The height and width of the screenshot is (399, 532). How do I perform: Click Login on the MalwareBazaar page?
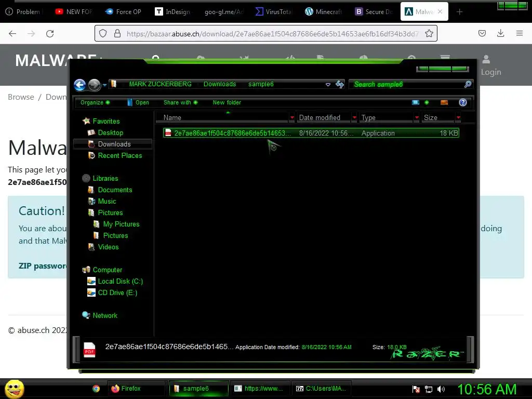point(490,65)
